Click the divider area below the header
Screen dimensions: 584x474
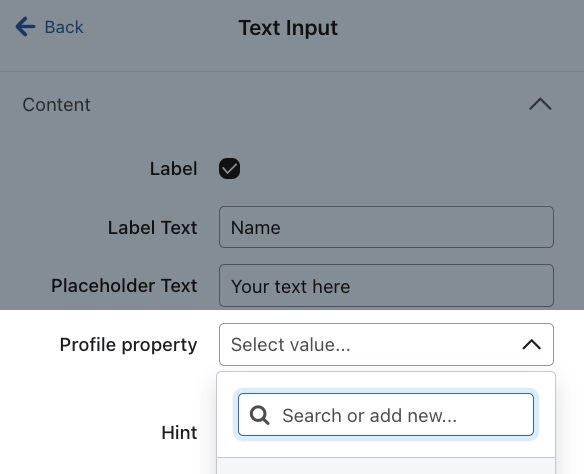pyautogui.click(x=292, y=71)
